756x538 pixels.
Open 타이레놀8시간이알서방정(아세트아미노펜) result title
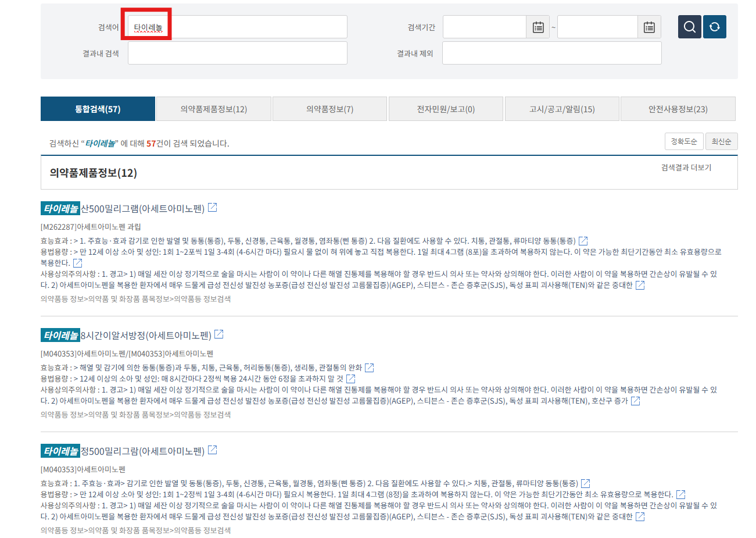tap(126, 335)
